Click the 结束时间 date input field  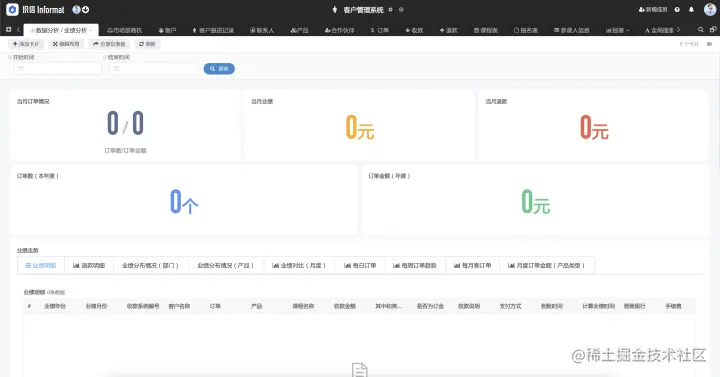tap(153, 68)
